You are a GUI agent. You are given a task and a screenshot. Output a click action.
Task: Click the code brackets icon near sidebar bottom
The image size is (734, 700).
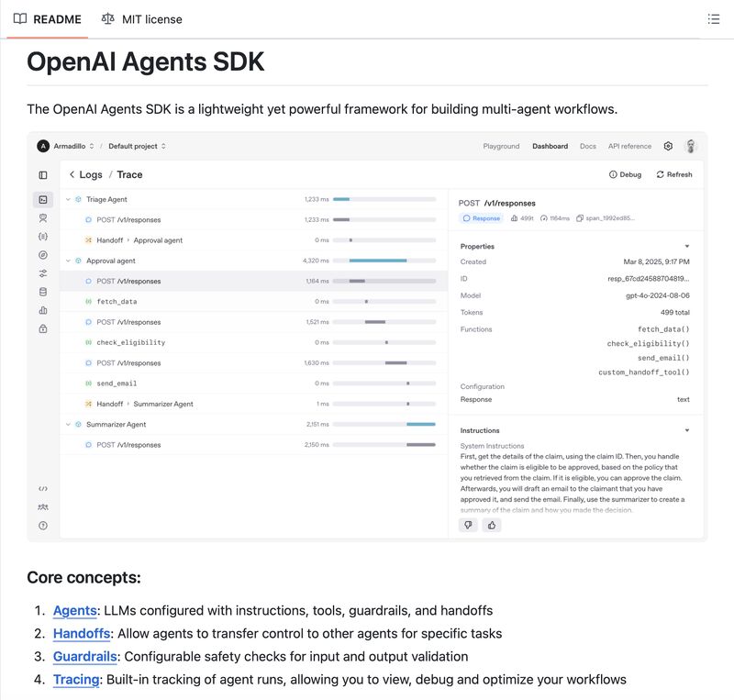(43, 489)
